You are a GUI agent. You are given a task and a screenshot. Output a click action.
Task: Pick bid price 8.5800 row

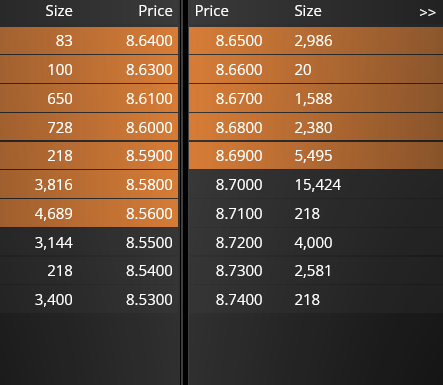89,184
